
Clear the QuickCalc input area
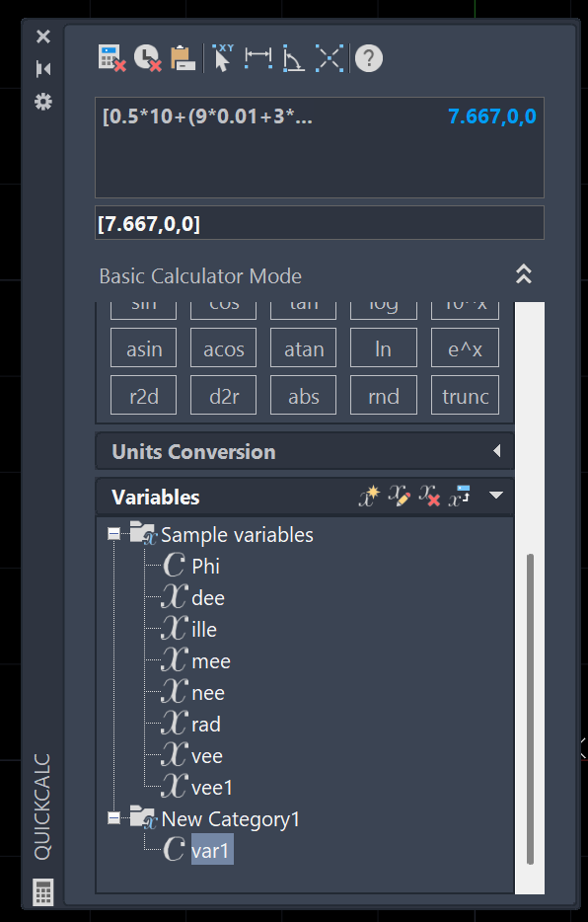110,58
